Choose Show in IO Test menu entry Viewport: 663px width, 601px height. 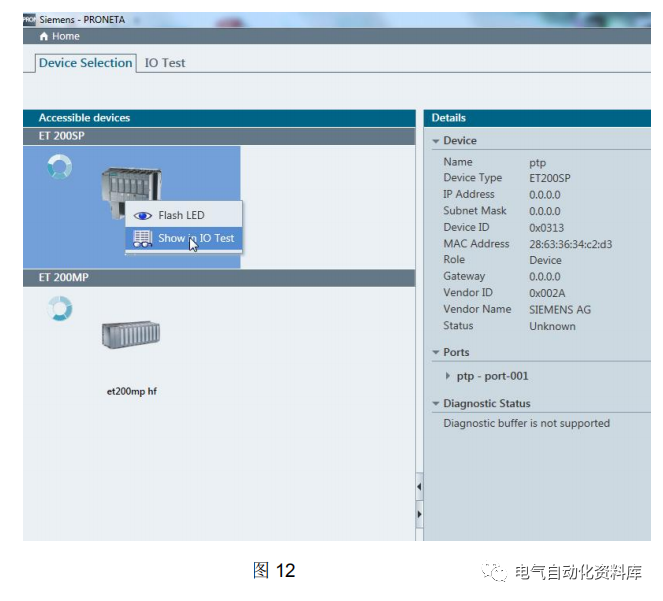[184, 238]
